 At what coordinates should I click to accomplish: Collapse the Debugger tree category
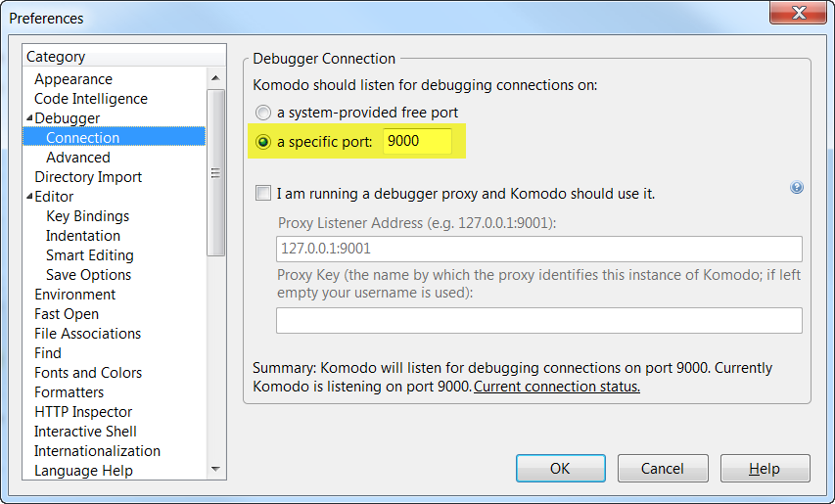pos(29,118)
